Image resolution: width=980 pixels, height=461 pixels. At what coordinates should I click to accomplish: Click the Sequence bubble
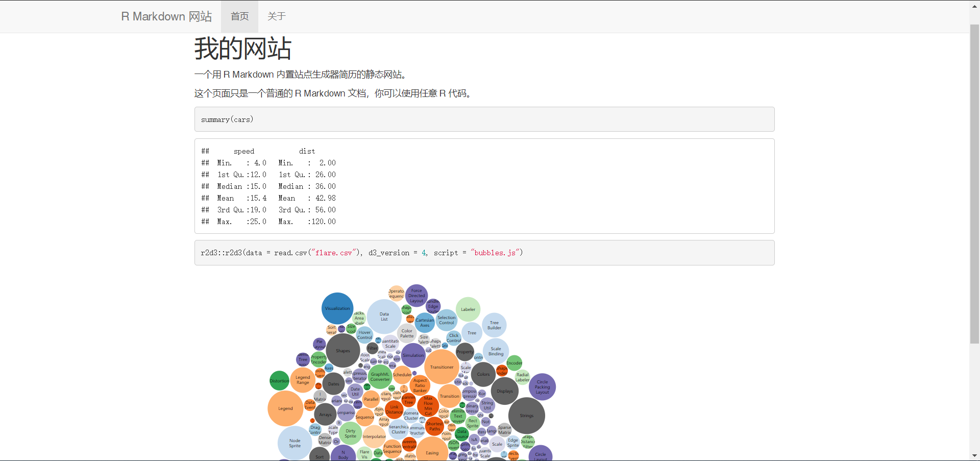(x=364, y=417)
